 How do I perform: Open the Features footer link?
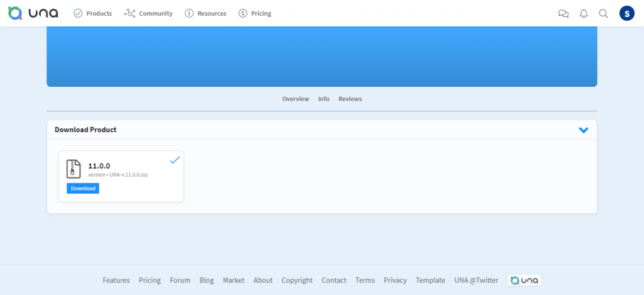pyautogui.click(x=116, y=280)
